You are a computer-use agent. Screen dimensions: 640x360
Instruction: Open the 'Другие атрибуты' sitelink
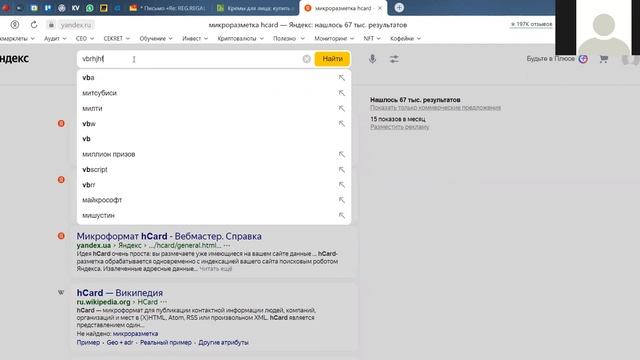pos(223,342)
